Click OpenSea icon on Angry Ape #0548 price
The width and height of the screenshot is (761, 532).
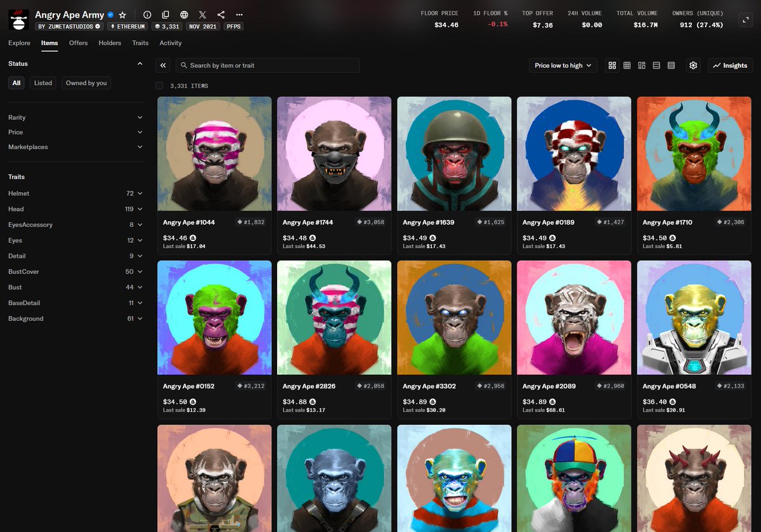672,401
